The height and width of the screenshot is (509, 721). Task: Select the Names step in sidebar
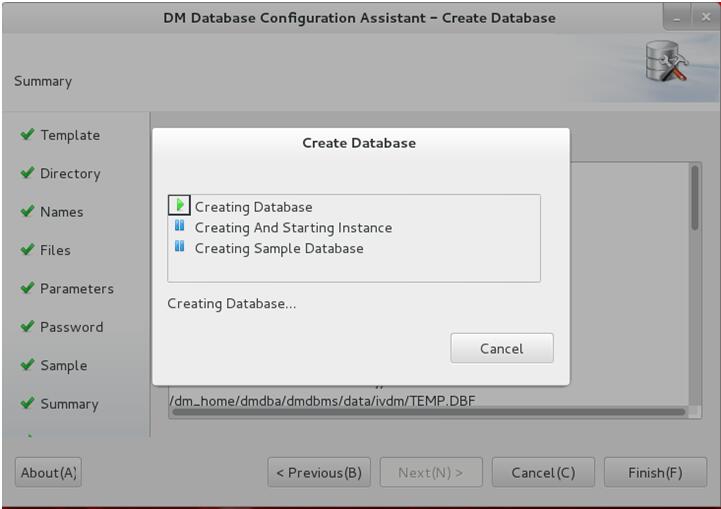pos(62,212)
